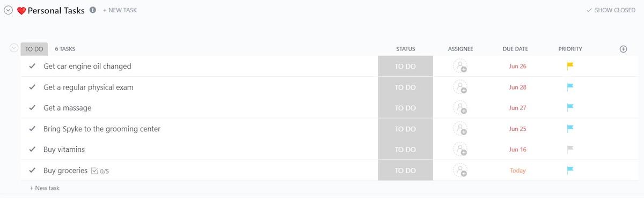Sort by the DUE DATE column header

(515, 49)
